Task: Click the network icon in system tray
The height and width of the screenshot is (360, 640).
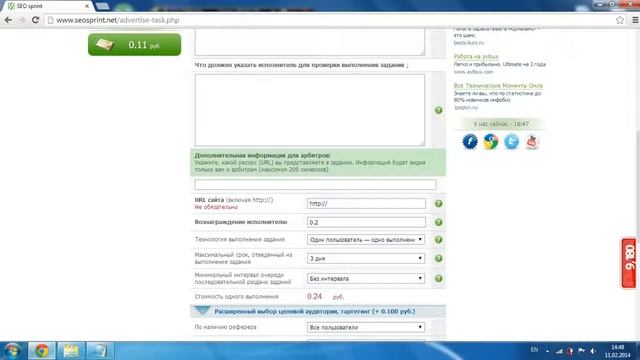Action: tap(559, 351)
